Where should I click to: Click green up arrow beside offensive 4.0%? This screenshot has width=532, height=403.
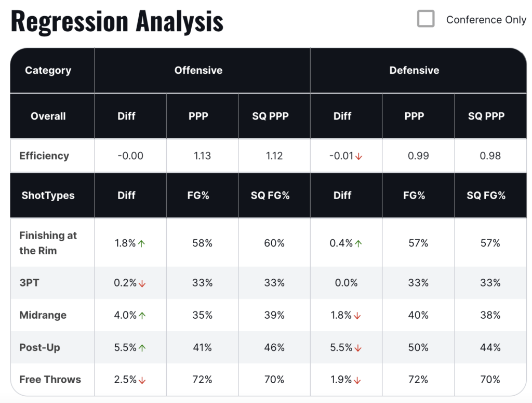pyautogui.click(x=142, y=316)
